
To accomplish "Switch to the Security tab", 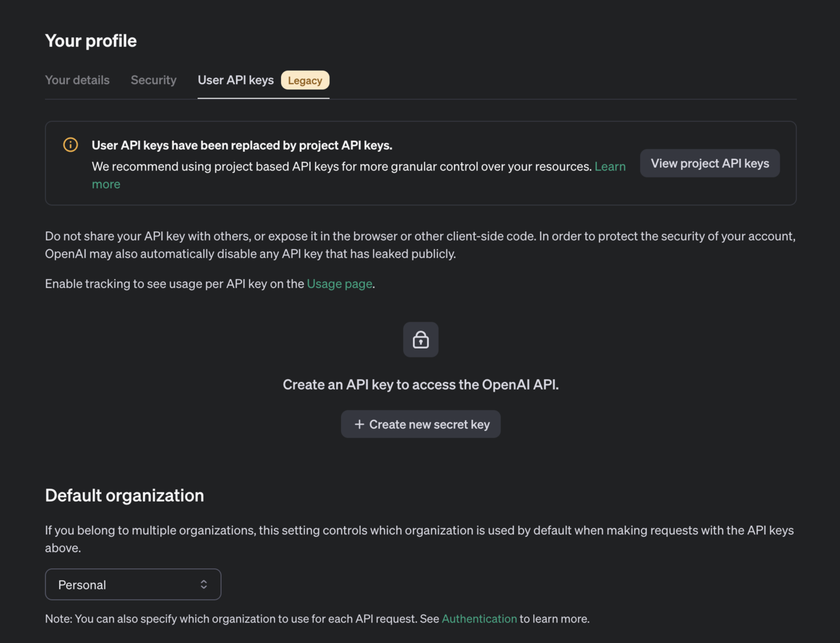I will (154, 80).
